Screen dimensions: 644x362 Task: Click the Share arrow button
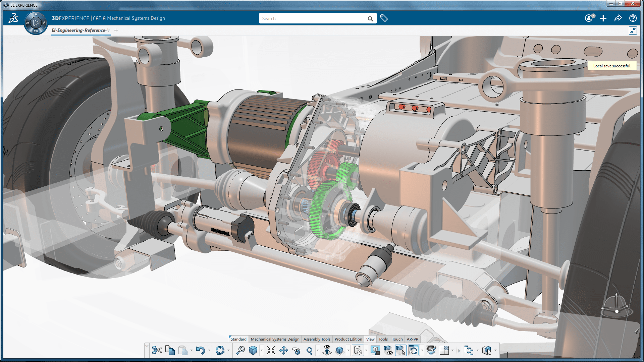618,18
